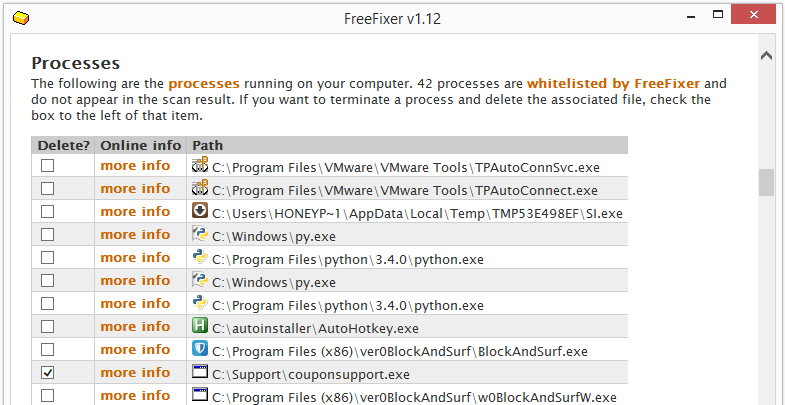Check the delete box for BlockAndSurf.exe
This screenshot has height=405, width=785.
click(x=47, y=349)
